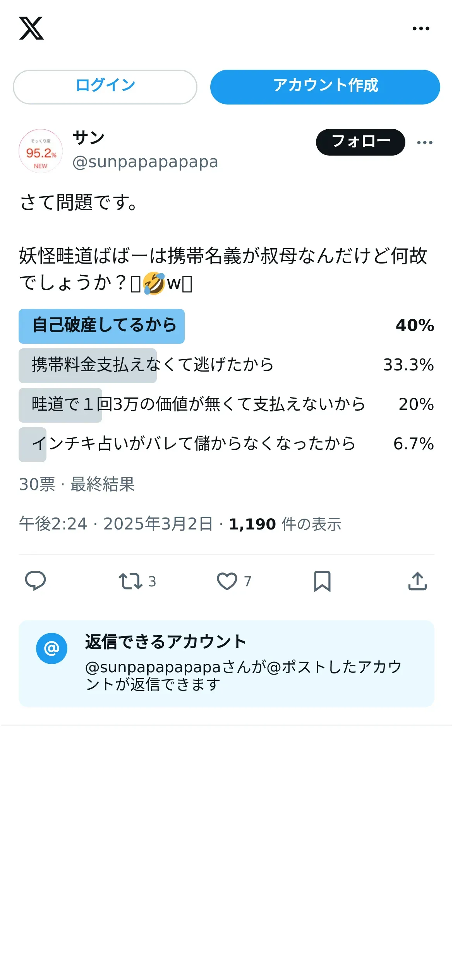
Task: Select the 畦道で１回3万の価値が無くて poll option
Action: click(x=226, y=405)
